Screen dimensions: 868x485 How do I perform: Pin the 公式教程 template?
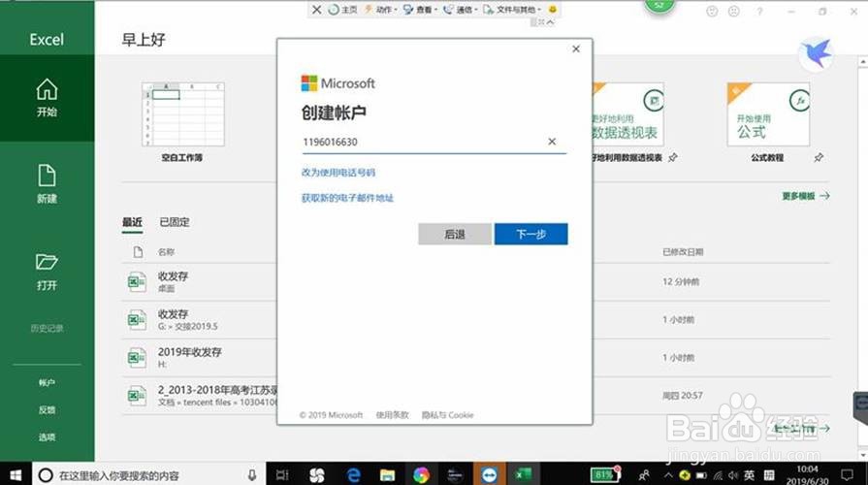[x=819, y=158]
